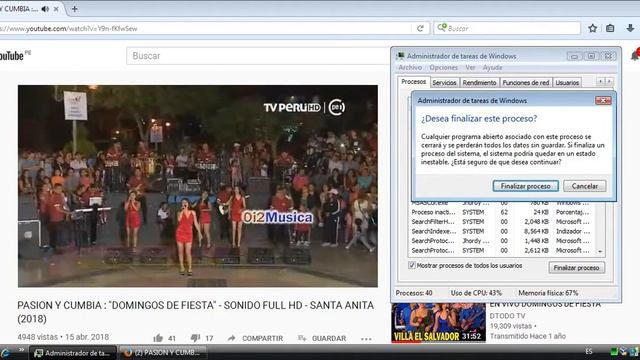The image size is (640, 360).
Task: Close the confirmation dialog with red X
Action: [603, 100]
